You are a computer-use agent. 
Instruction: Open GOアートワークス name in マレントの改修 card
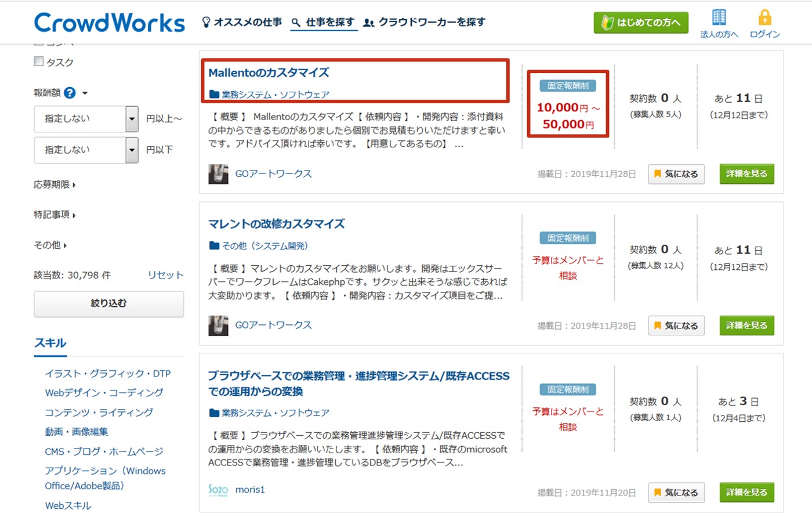[273, 326]
